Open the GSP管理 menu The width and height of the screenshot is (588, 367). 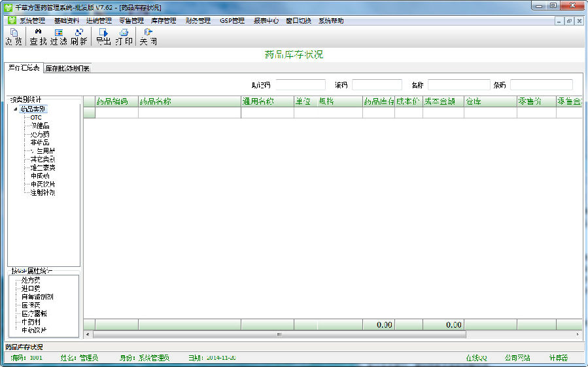(x=232, y=21)
